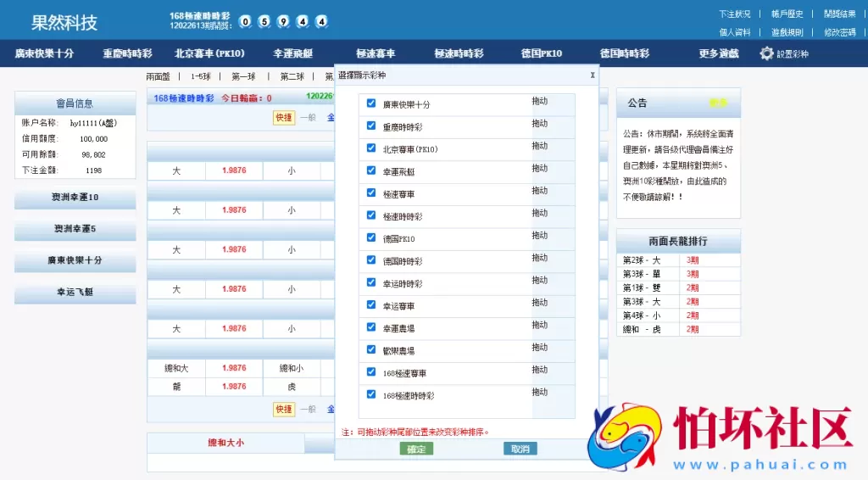Image resolution: width=868 pixels, height=480 pixels.
Task: Click the 取消 cancel button
Action: click(520, 449)
